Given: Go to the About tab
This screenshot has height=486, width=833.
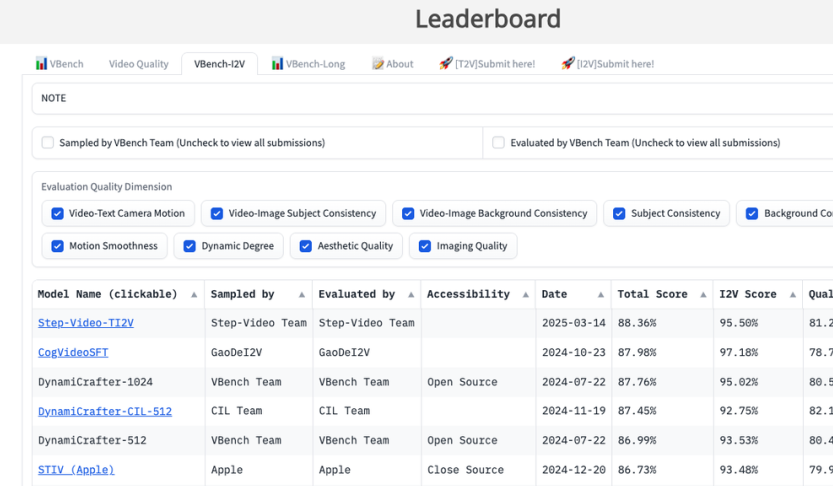Looking at the screenshot, I should pos(393,64).
